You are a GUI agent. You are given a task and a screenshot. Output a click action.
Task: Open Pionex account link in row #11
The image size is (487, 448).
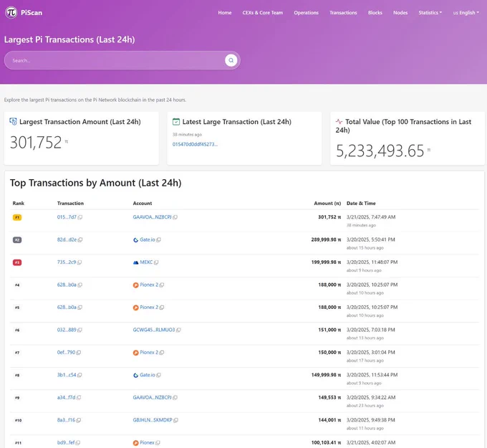click(147, 442)
